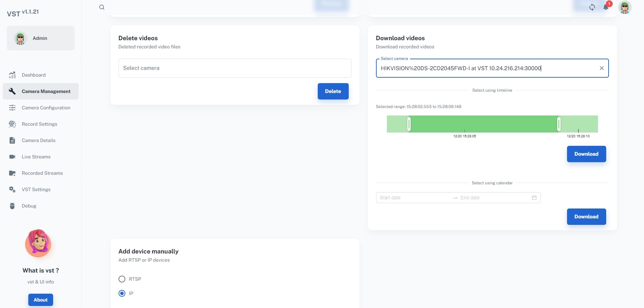644x308 pixels.
Task: Click the Dashboard chart icon
Action: [x=12, y=75]
